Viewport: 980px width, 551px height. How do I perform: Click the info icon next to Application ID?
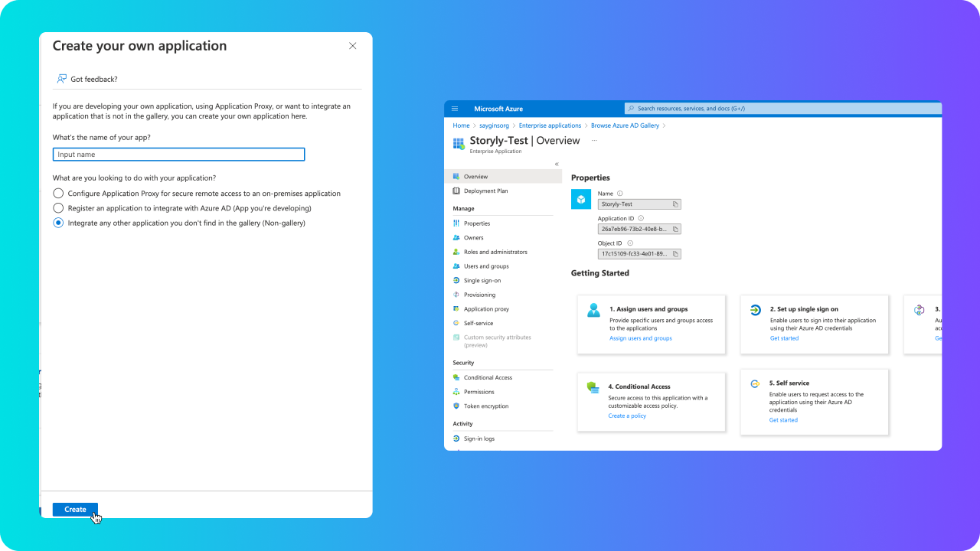[641, 218]
